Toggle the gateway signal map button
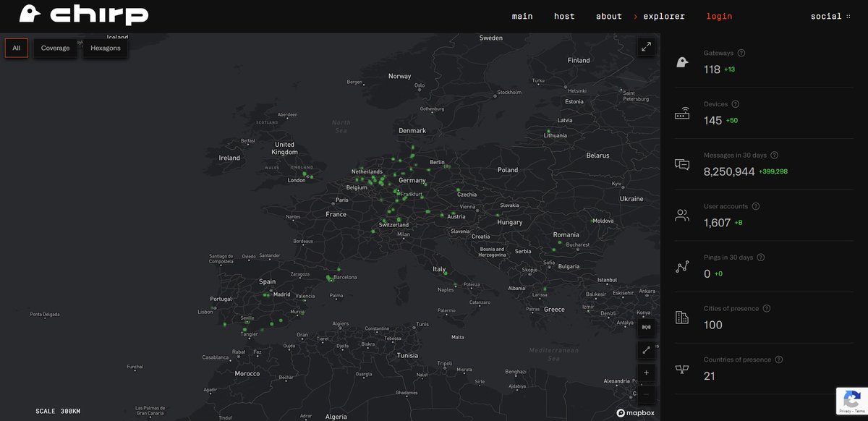 646,327
